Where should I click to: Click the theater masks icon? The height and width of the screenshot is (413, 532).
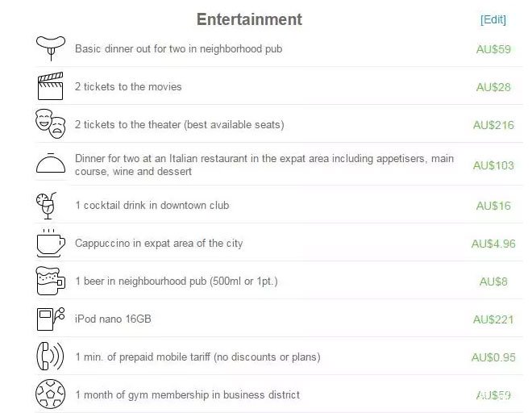[x=50, y=123]
